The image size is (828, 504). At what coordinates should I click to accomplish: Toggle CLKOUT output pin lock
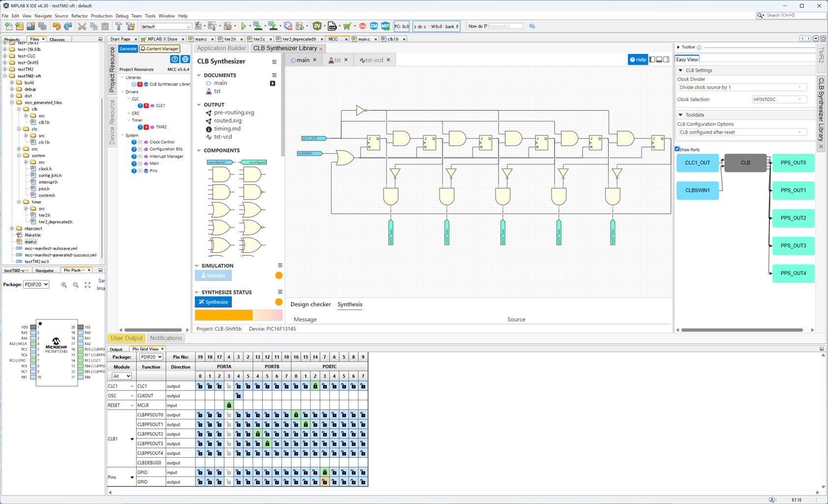click(238, 396)
